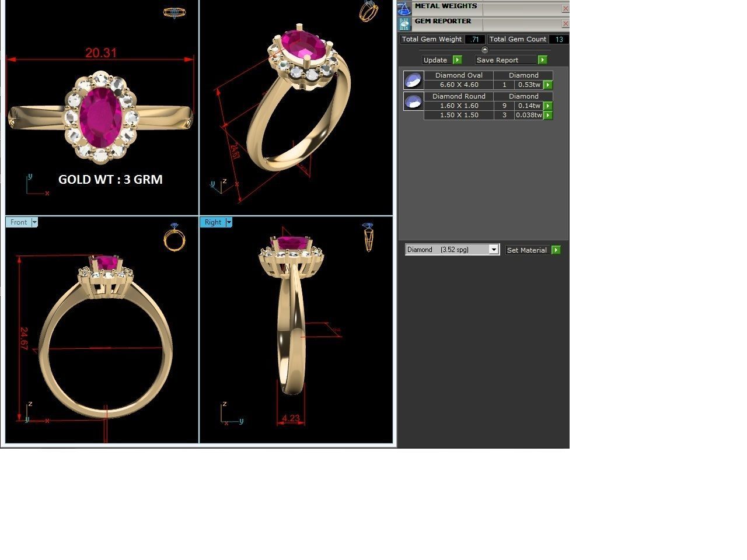Click green arrow on 0.14tw row

pyautogui.click(x=548, y=106)
